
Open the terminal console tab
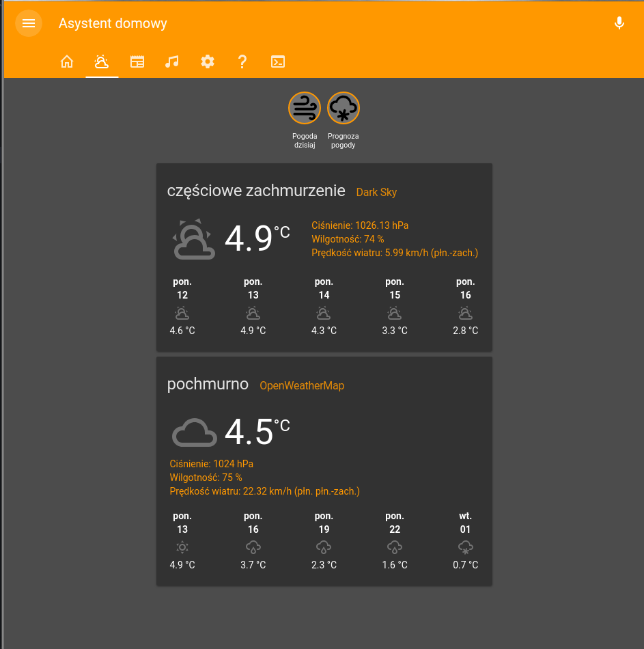point(278,61)
